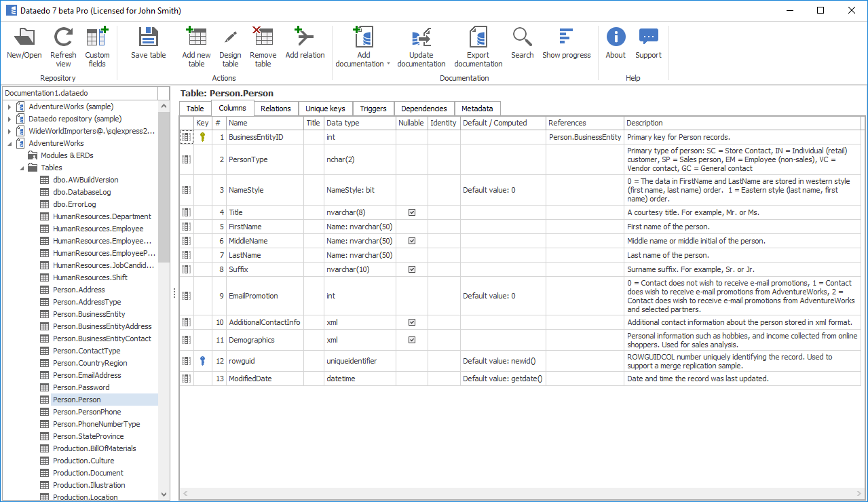Click the Save table icon
The width and height of the screenshot is (868, 502).
point(148,38)
